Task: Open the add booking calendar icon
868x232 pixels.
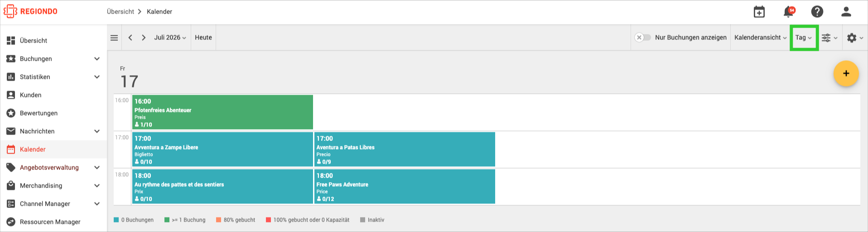Action: pos(759,12)
